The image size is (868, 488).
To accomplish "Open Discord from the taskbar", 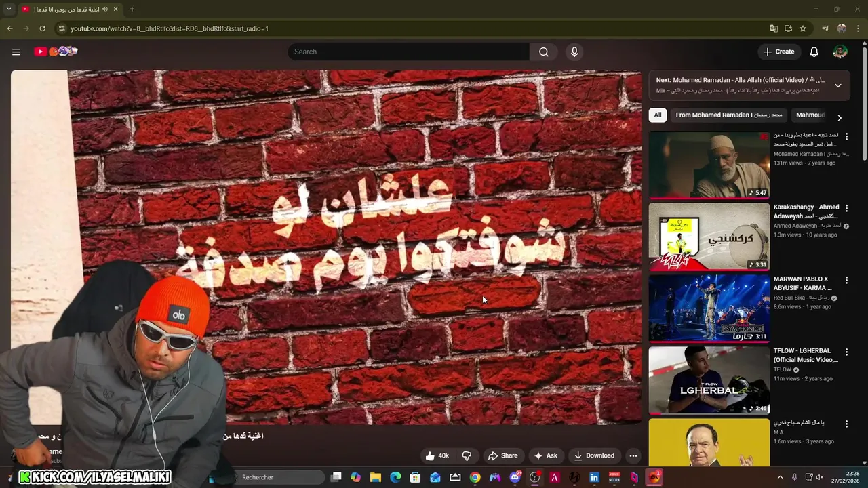I will (x=515, y=477).
